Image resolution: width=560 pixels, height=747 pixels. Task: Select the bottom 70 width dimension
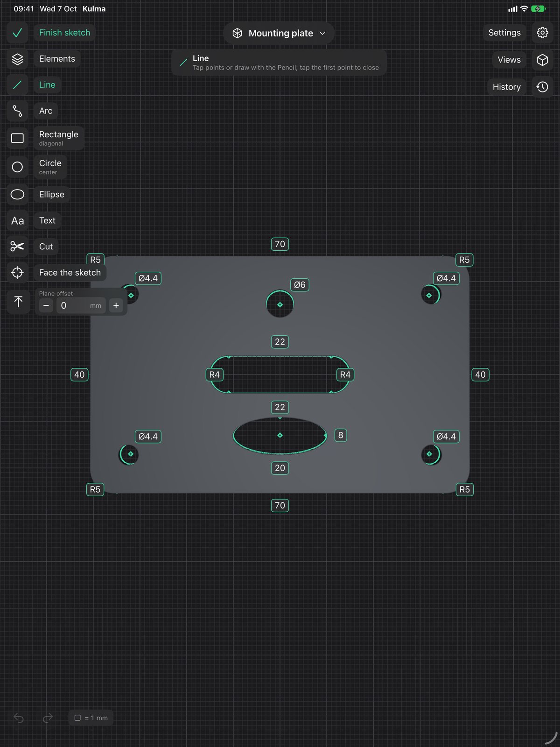[280, 506]
